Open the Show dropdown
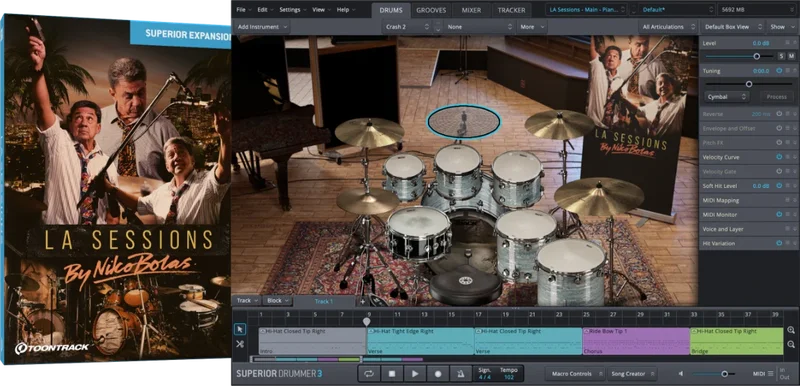This screenshot has height=386, width=800. [781, 27]
